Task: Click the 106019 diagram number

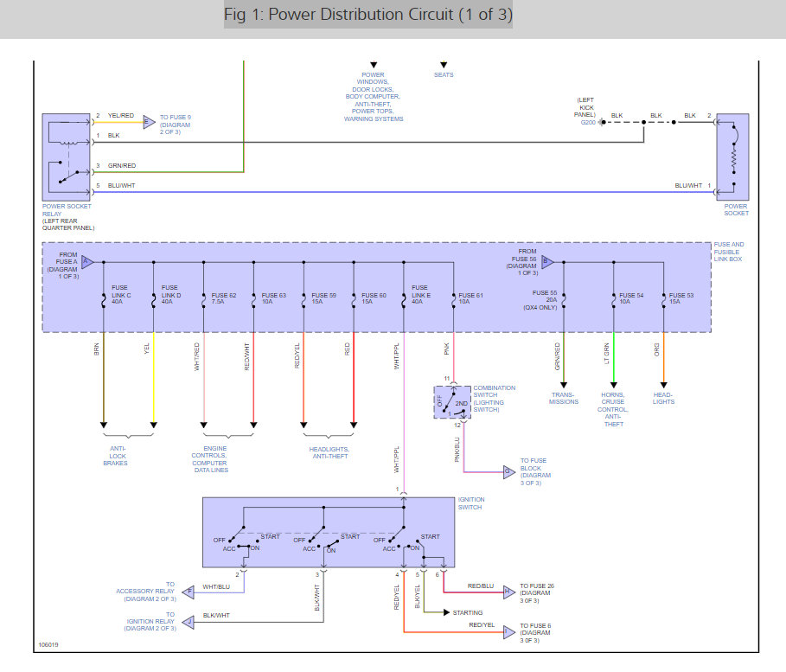Action: [x=48, y=645]
